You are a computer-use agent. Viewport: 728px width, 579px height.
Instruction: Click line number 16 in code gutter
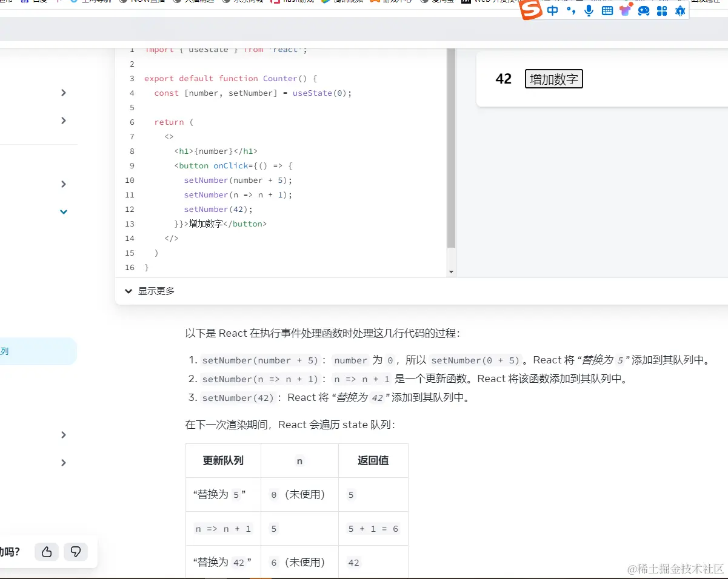point(130,267)
